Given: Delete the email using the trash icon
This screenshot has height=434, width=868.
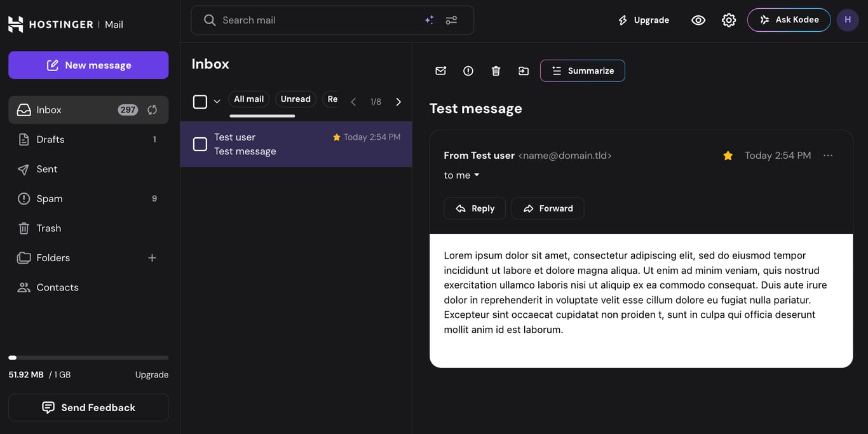Looking at the screenshot, I should (496, 71).
